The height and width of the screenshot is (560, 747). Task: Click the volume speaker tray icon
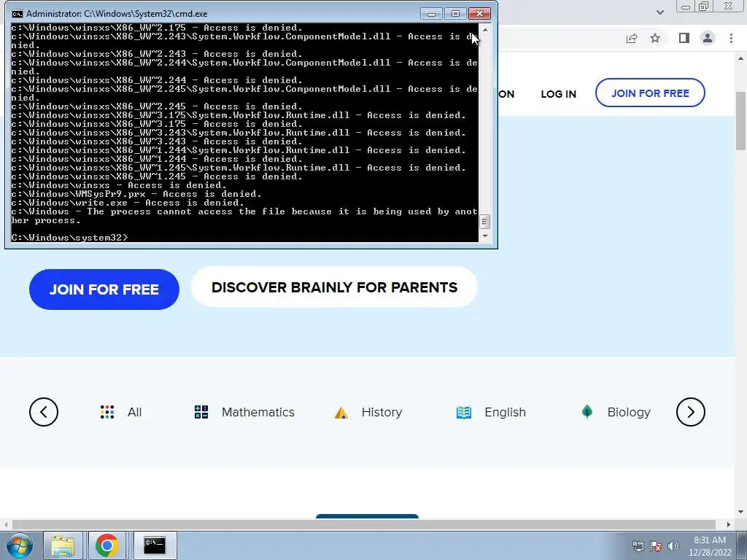(673, 546)
